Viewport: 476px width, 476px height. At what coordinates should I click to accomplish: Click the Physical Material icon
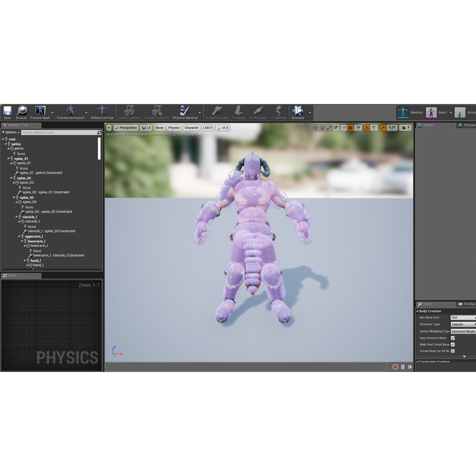pyautogui.click(x=185, y=113)
